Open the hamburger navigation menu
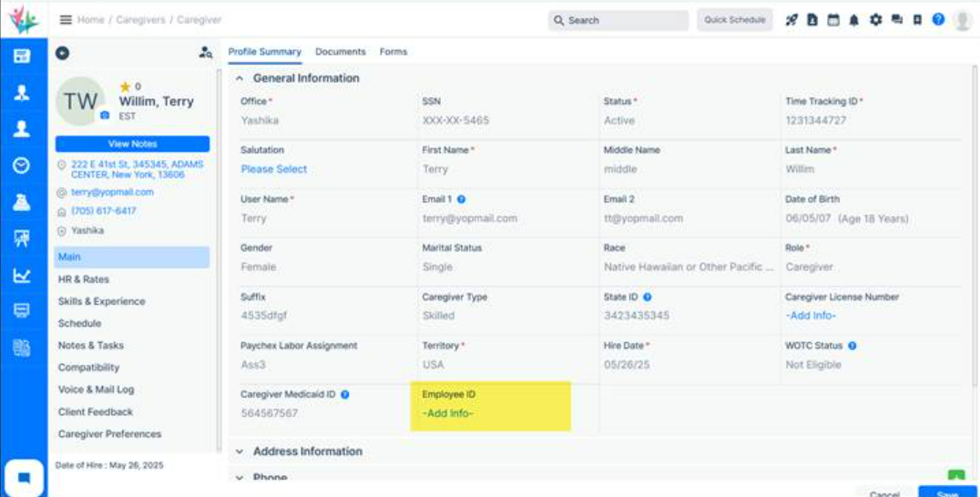This screenshot has height=497, width=980. point(66,20)
